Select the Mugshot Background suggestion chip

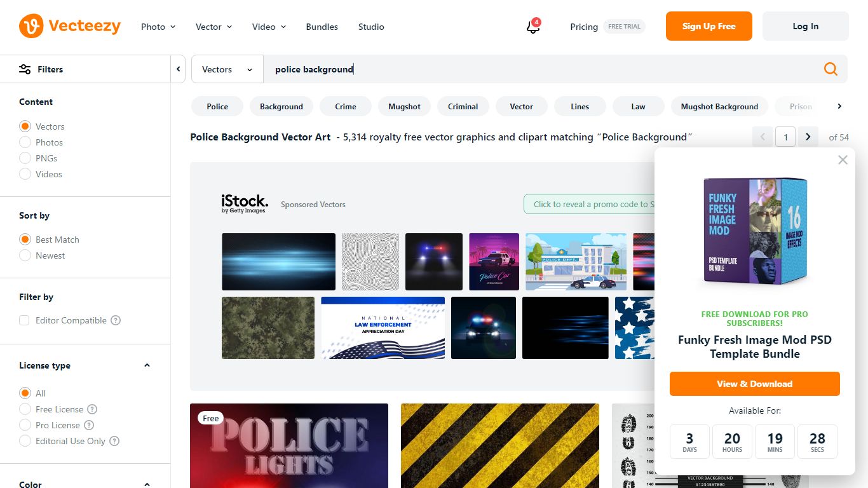tap(719, 106)
